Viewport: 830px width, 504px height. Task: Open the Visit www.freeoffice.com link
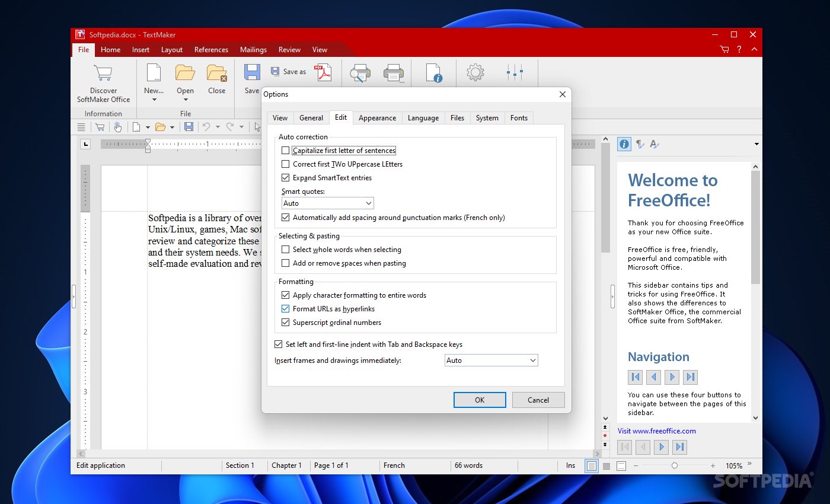[x=656, y=431]
